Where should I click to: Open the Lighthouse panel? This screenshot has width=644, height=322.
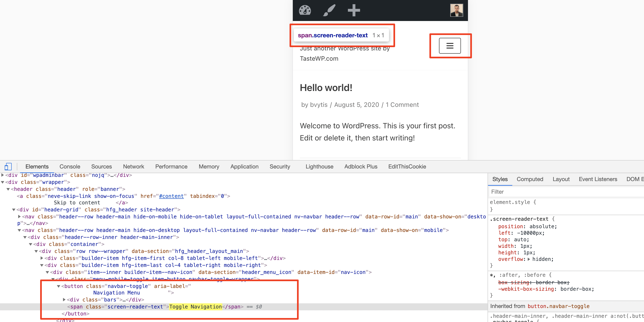point(319,166)
